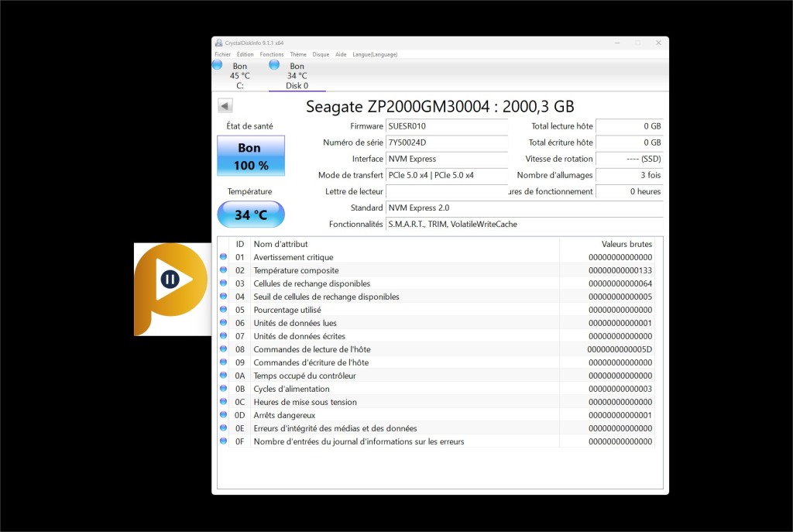Viewport: 793px width, 532px height.
Task: Click raw value 00000000000064
Action: (x=620, y=283)
